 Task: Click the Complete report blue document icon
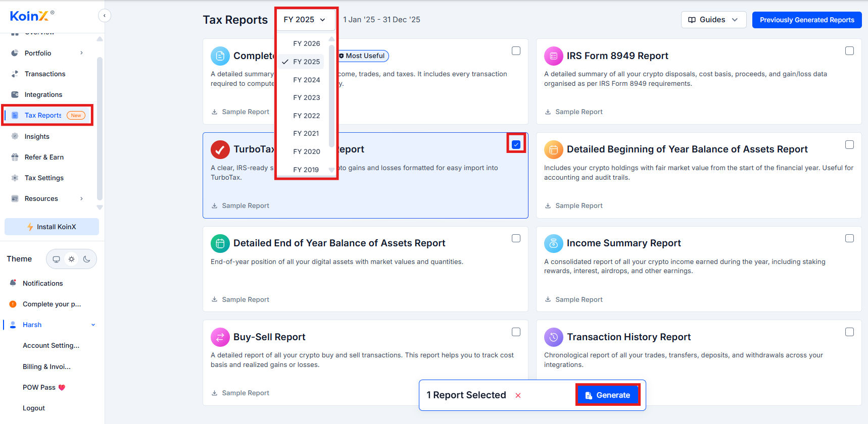click(x=220, y=56)
